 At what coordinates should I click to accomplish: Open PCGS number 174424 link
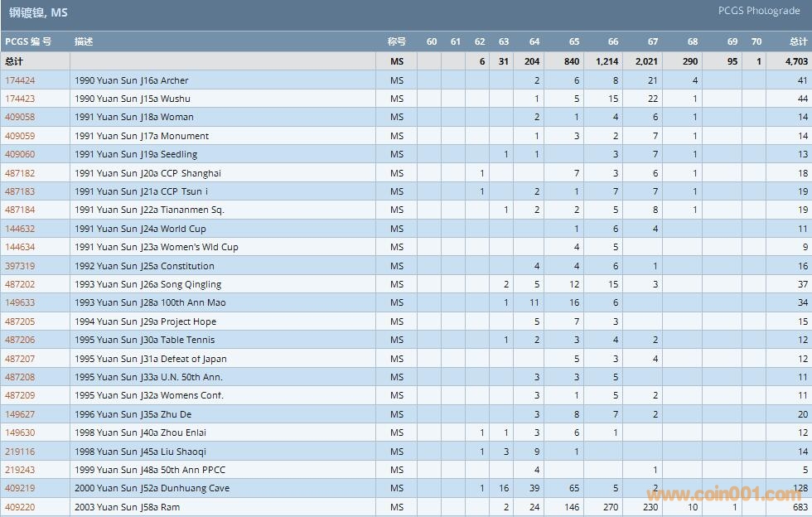tap(20, 80)
